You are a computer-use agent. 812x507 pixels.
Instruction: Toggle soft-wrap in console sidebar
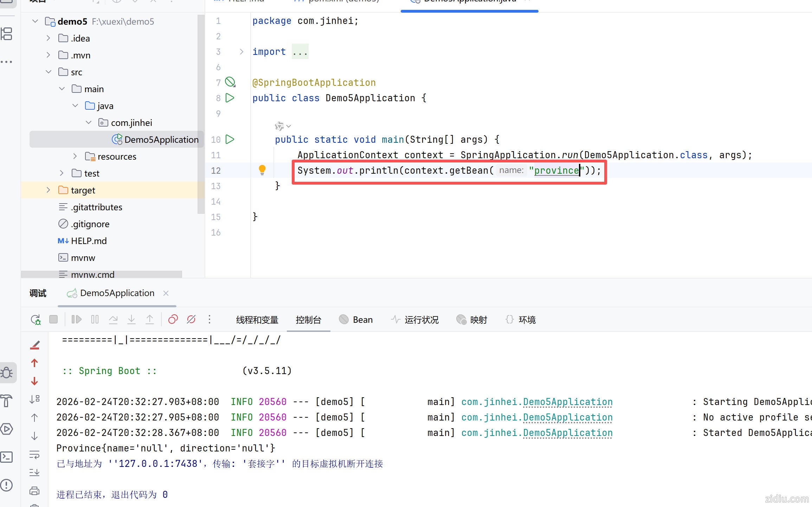(34, 455)
